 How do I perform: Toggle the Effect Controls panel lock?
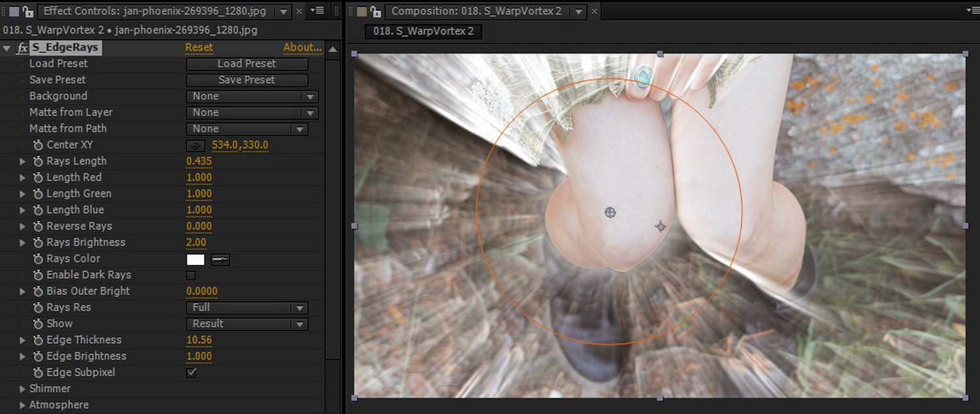point(27,11)
